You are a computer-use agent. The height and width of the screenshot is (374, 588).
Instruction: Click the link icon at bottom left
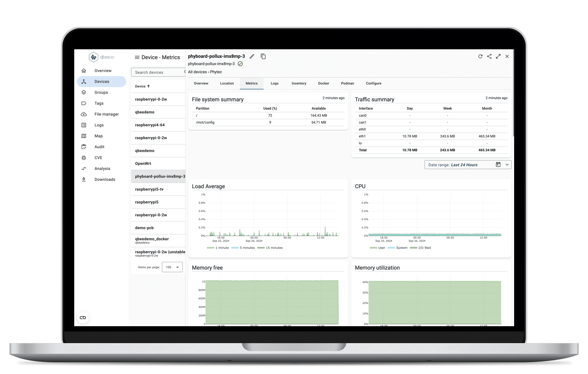[83, 318]
